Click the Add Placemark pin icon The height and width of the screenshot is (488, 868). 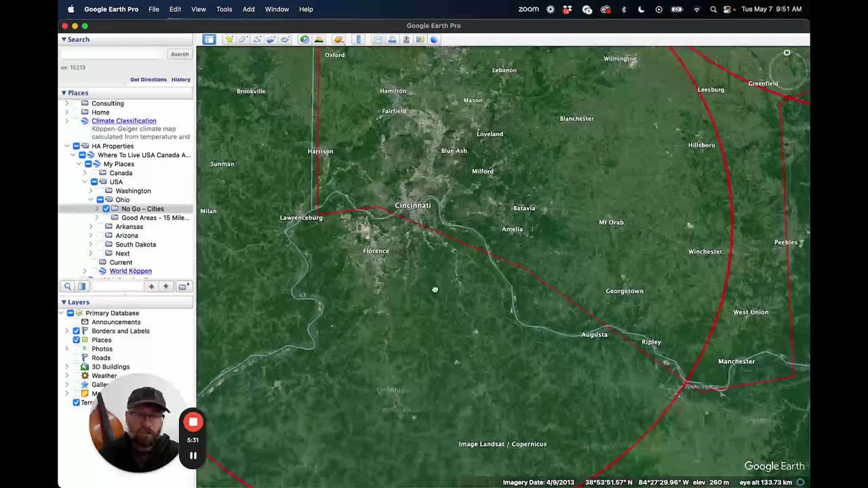click(229, 39)
